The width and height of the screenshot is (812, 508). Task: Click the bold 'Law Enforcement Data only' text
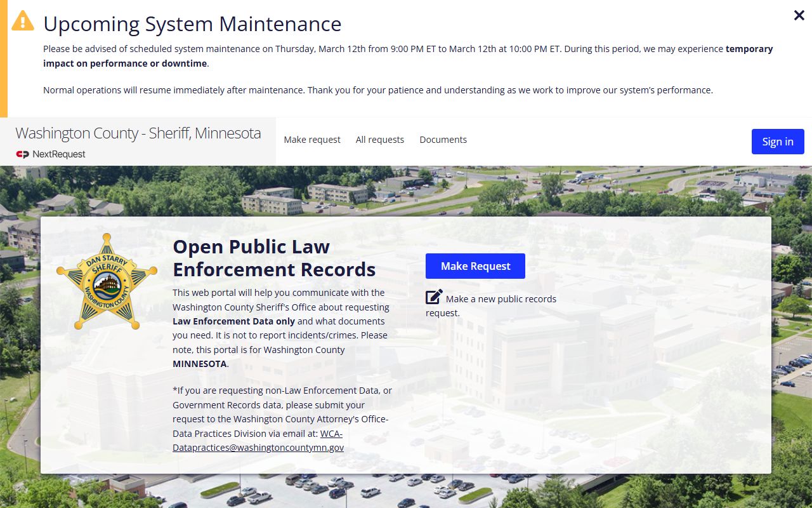tap(233, 321)
